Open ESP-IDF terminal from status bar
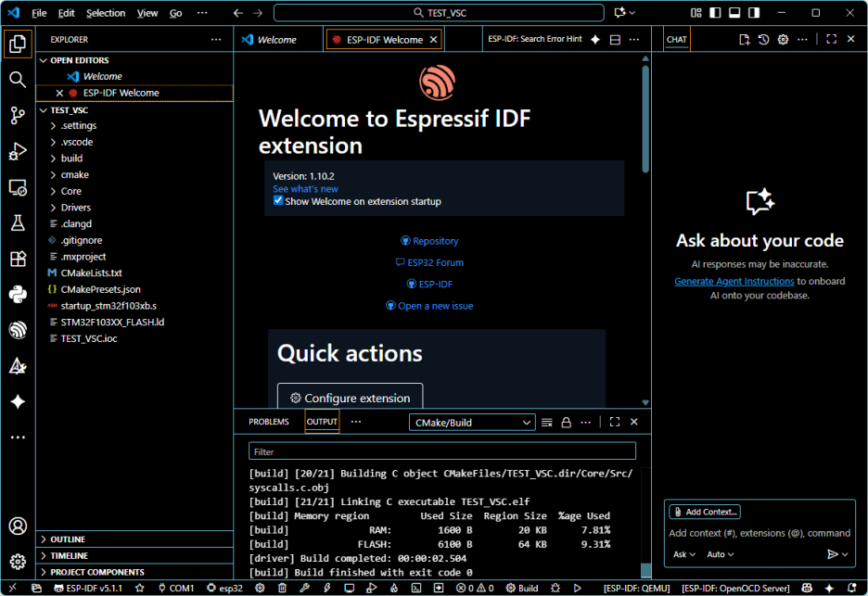The width and height of the screenshot is (868, 596). [416, 589]
